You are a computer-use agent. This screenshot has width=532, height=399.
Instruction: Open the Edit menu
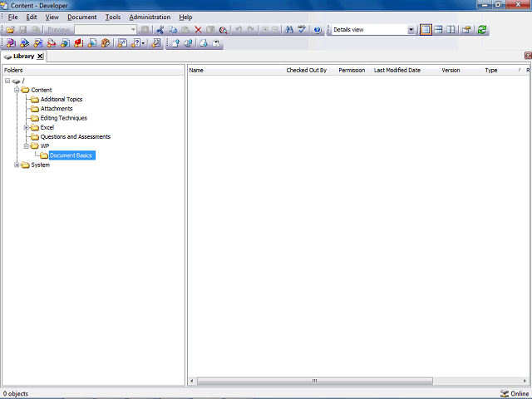32,17
